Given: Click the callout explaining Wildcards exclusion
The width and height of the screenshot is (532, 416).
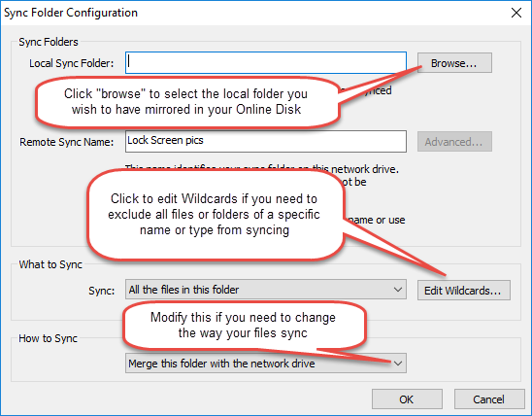Looking at the screenshot, I should tap(216, 215).
